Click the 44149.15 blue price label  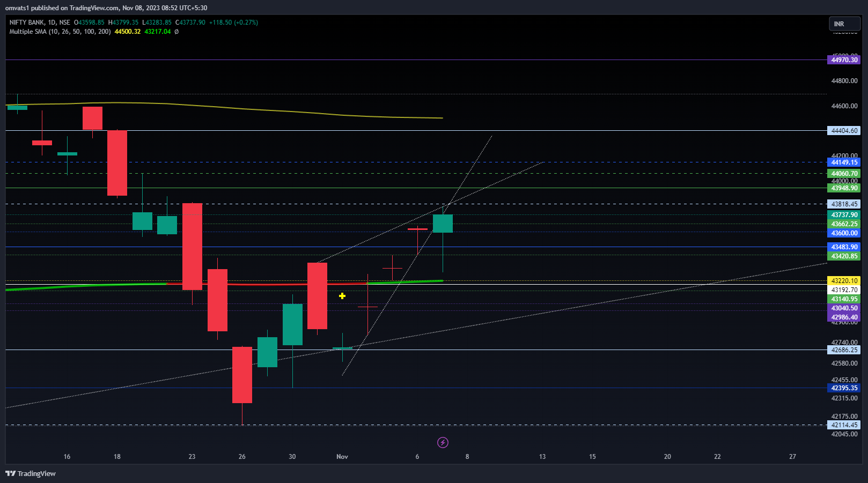[844, 162]
